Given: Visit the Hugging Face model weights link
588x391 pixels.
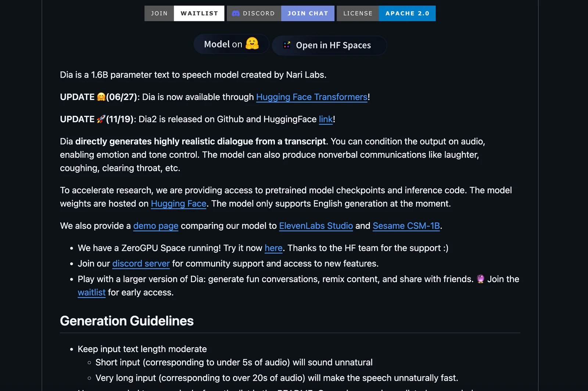Looking at the screenshot, I should click(178, 204).
